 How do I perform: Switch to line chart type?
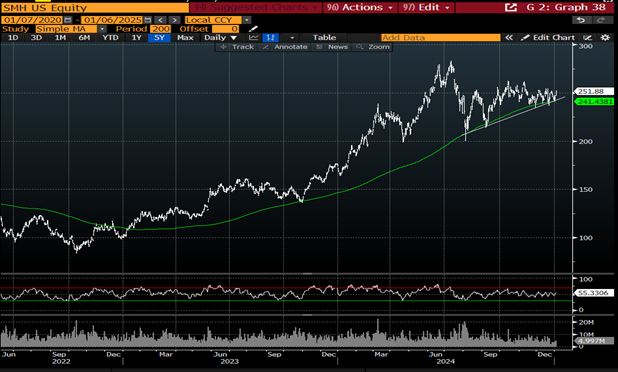click(x=253, y=38)
